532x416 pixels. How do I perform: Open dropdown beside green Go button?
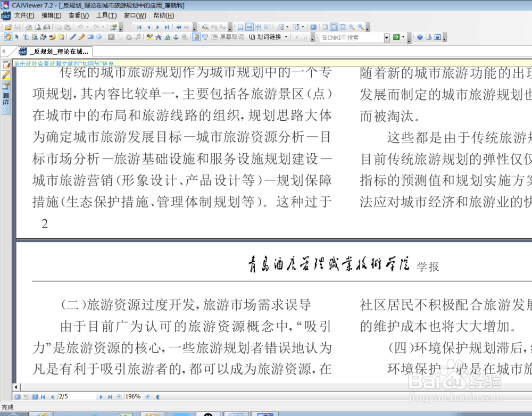[x=403, y=37]
